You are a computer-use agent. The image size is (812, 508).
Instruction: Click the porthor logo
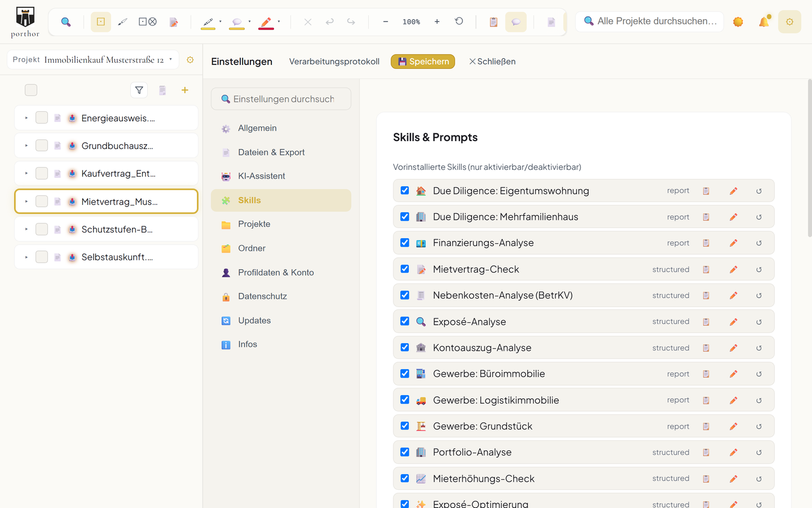tap(25, 23)
